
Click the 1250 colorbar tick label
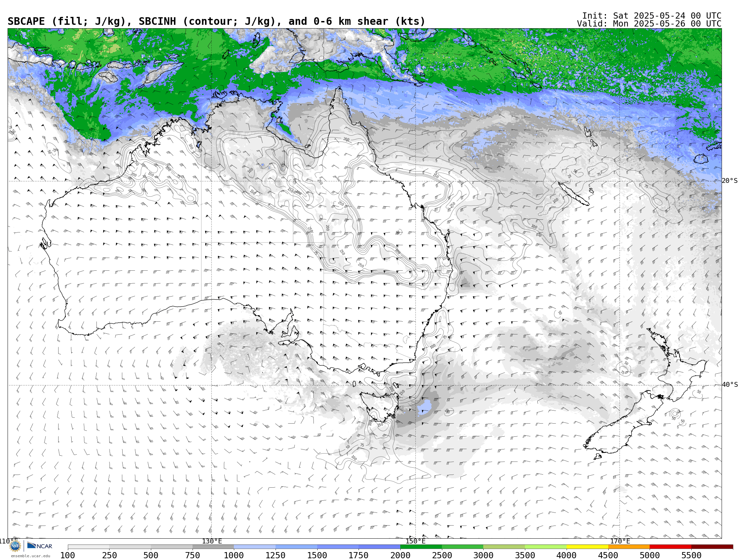276,556
